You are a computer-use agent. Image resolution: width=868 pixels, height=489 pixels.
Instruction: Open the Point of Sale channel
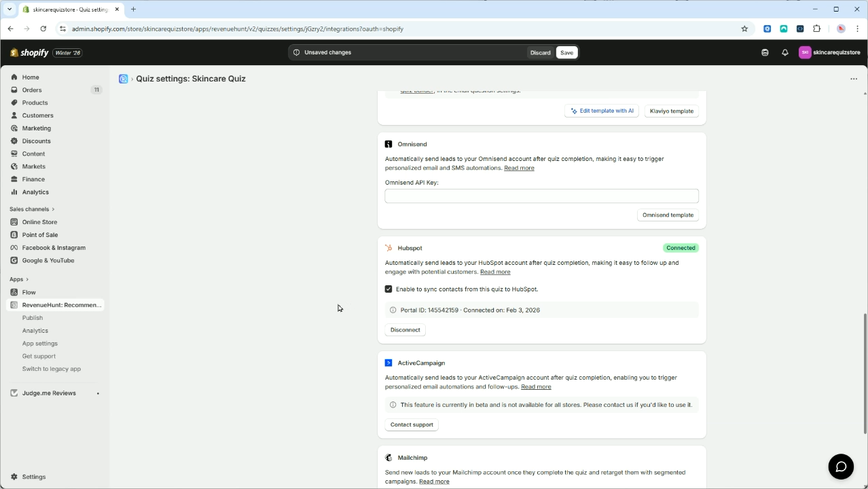(x=39, y=234)
